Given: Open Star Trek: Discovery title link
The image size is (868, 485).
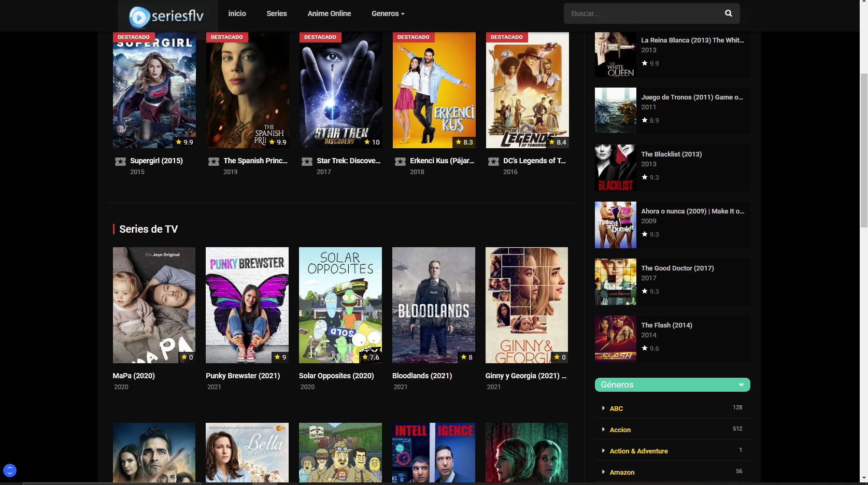Looking at the screenshot, I should 349,161.
